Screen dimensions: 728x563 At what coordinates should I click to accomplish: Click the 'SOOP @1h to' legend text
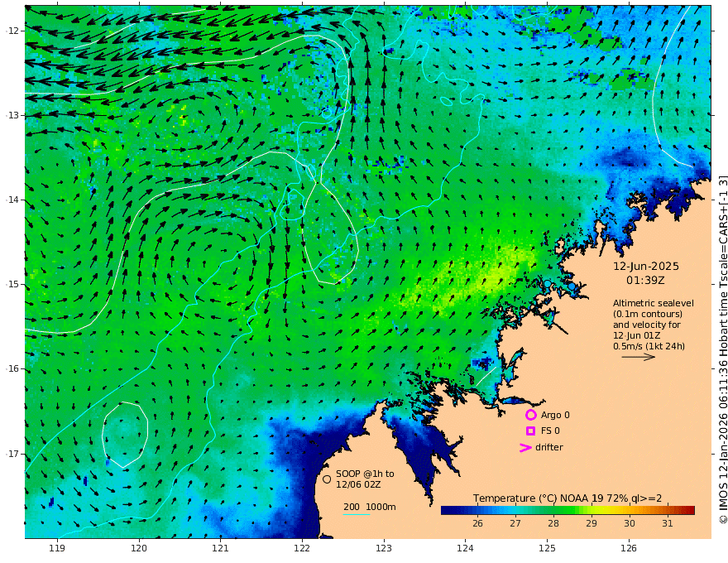(365, 474)
